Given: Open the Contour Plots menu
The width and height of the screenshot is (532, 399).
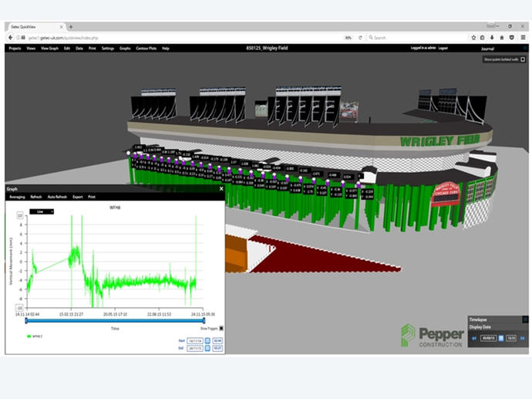Looking at the screenshot, I should (x=146, y=48).
